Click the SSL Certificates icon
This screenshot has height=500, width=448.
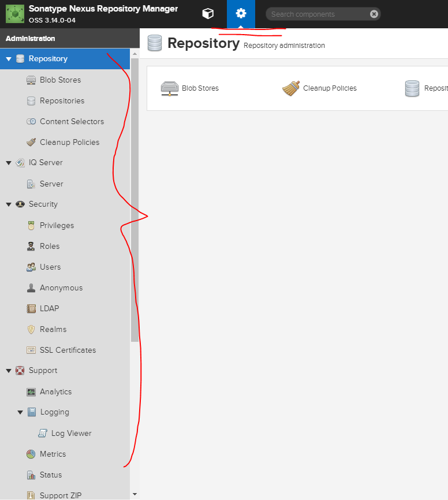[31, 350]
